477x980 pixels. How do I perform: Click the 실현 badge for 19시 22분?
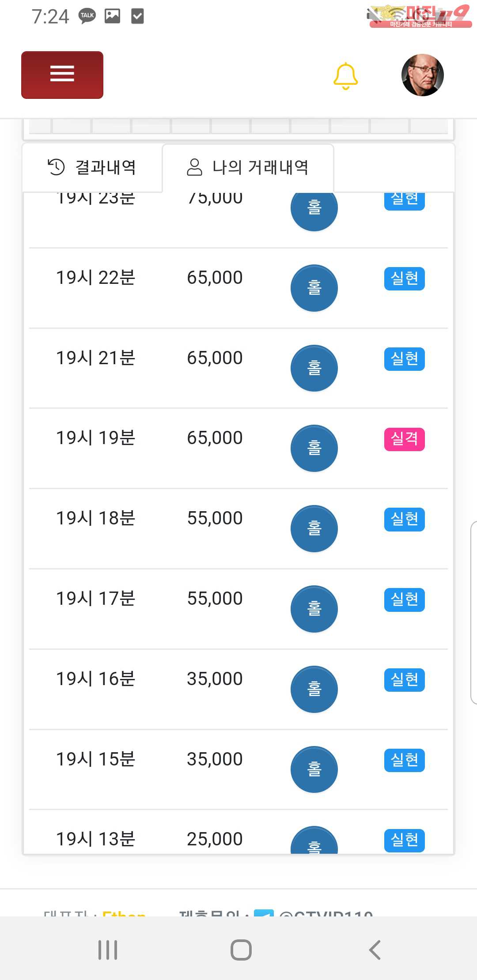click(x=404, y=279)
